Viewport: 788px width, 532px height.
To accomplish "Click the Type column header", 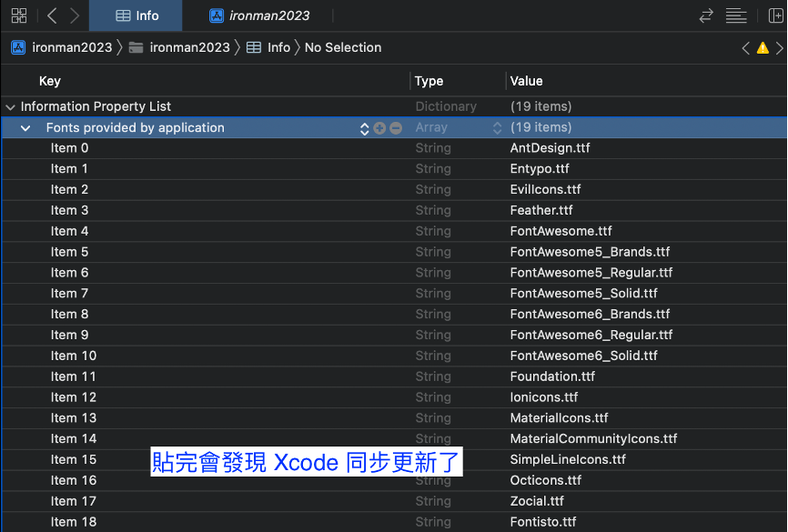I will [429, 81].
